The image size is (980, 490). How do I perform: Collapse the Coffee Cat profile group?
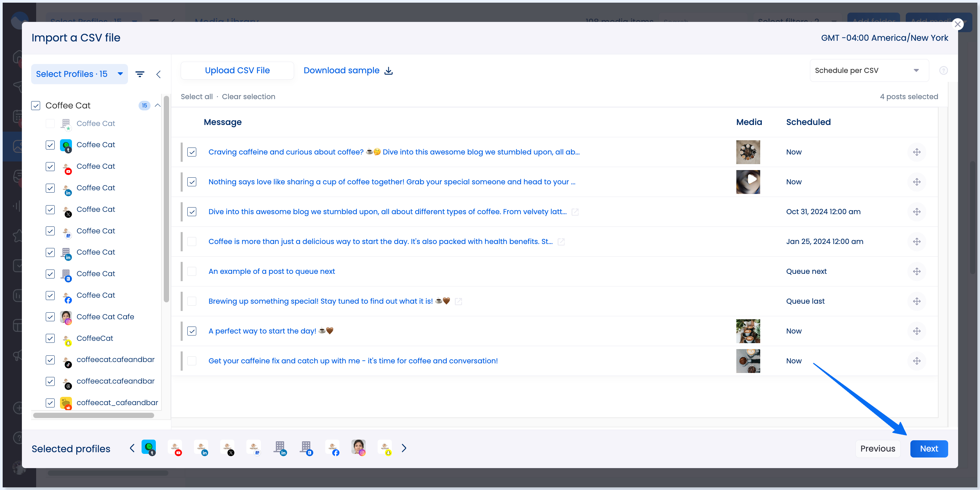click(x=157, y=106)
